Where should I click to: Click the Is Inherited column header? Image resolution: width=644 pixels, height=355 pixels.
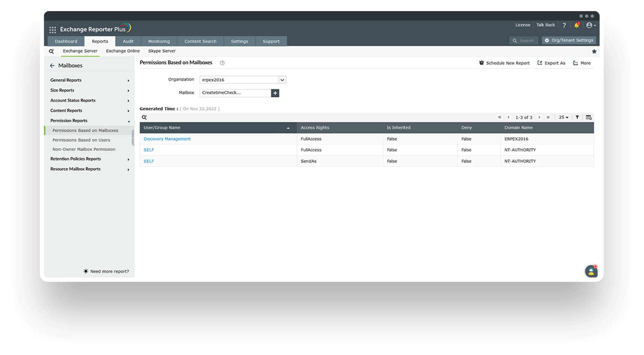click(398, 128)
